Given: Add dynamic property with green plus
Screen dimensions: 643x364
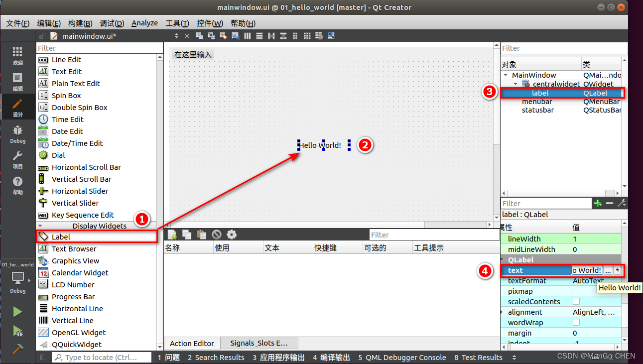Looking at the screenshot, I should [598, 203].
